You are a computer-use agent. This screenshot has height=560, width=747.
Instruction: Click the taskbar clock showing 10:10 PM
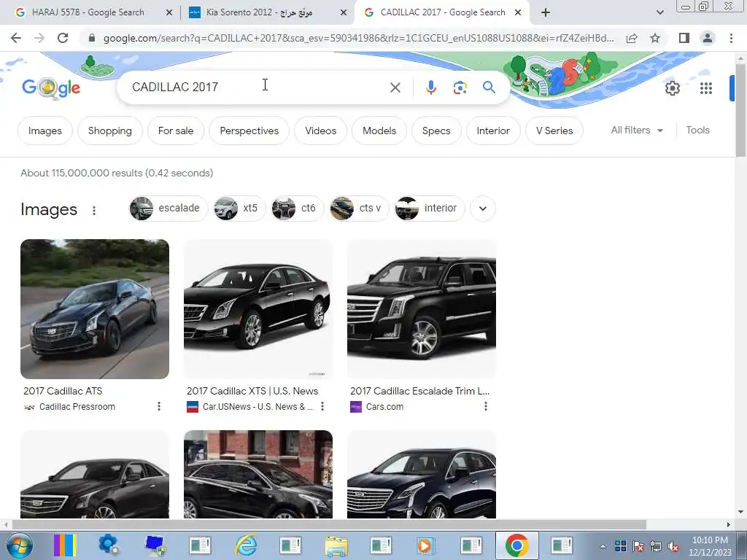710,546
